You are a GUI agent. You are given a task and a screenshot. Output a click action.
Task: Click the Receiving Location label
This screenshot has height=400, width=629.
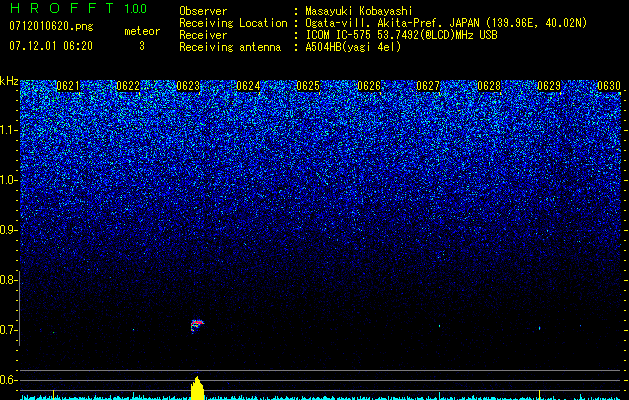pos(233,23)
